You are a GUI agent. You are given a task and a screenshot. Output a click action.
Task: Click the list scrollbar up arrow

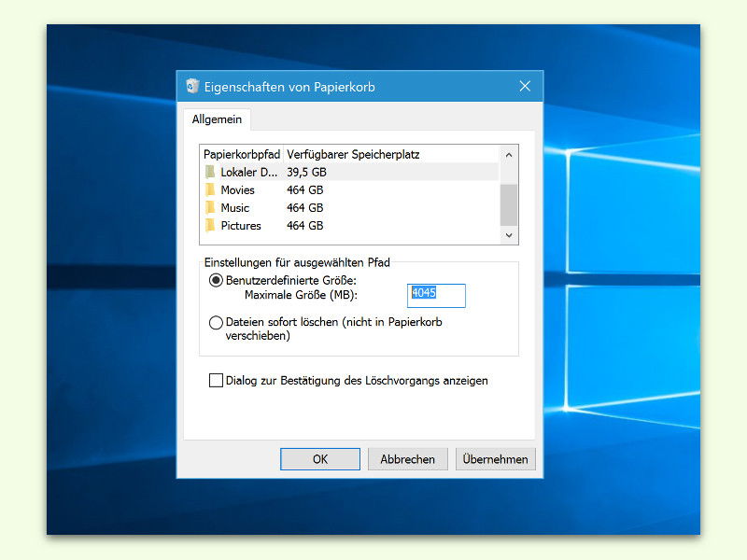(509, 155)
